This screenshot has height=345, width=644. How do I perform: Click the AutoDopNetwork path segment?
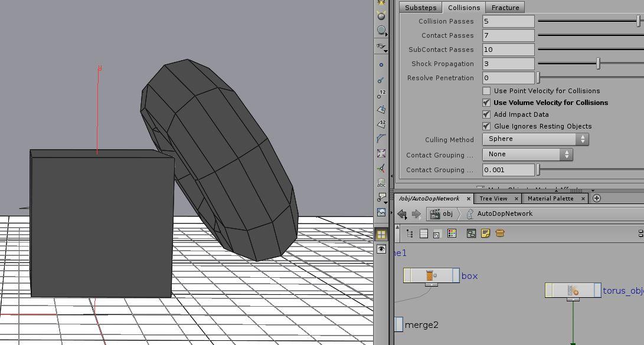500,213
